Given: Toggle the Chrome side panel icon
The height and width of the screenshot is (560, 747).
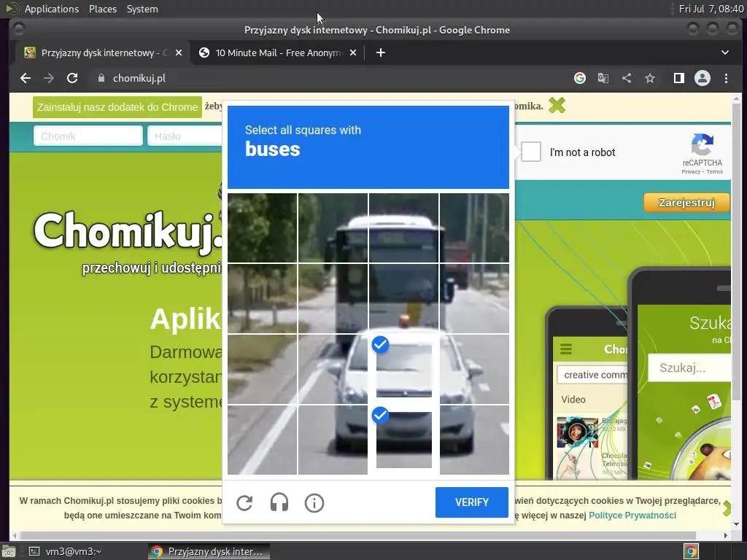Looking at the screenshot, I should tap(679, 78).
